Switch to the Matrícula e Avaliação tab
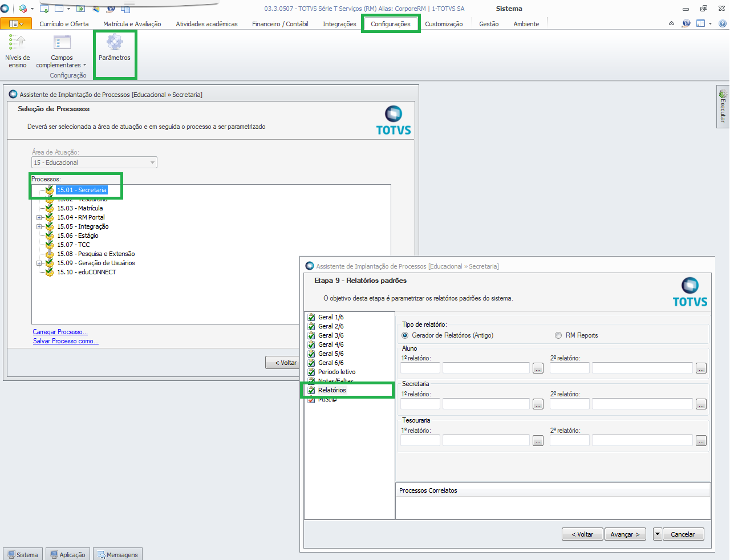Screen dimensions: 730x560 pos(132,24)
